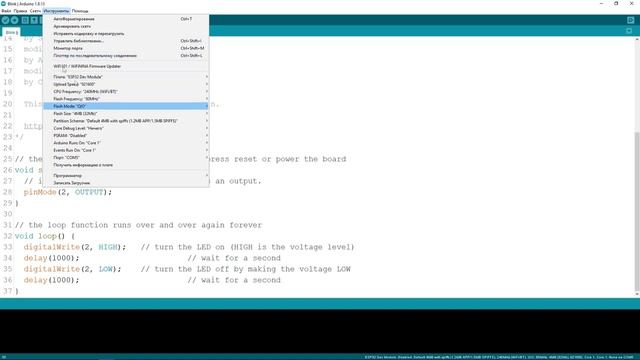Open Плоттер по последовательному соединению
This screenshot has height=360, width=640.
click(x=126, y=56)
